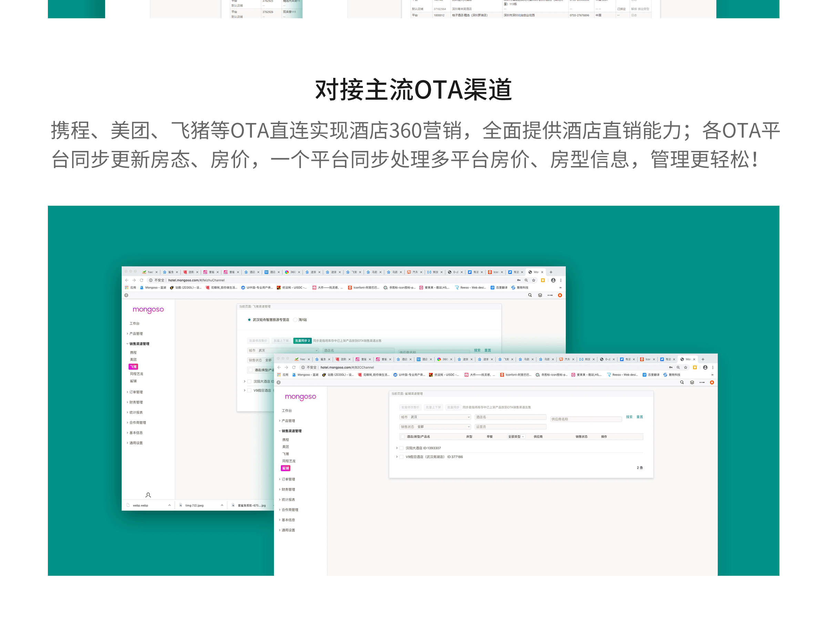Check the V9假日酒店 ID:377186 row checkbox
827x644 pixels.
[401, 457]
